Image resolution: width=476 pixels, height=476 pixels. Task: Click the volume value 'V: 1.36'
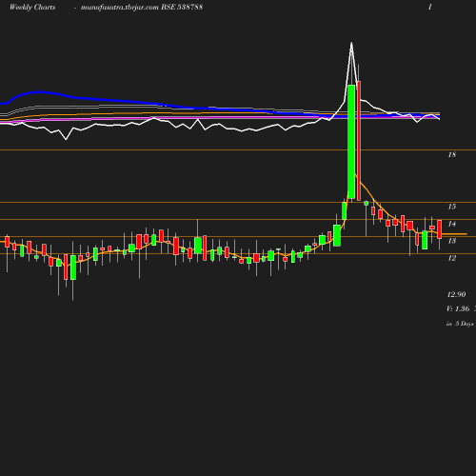click(458, 308)
